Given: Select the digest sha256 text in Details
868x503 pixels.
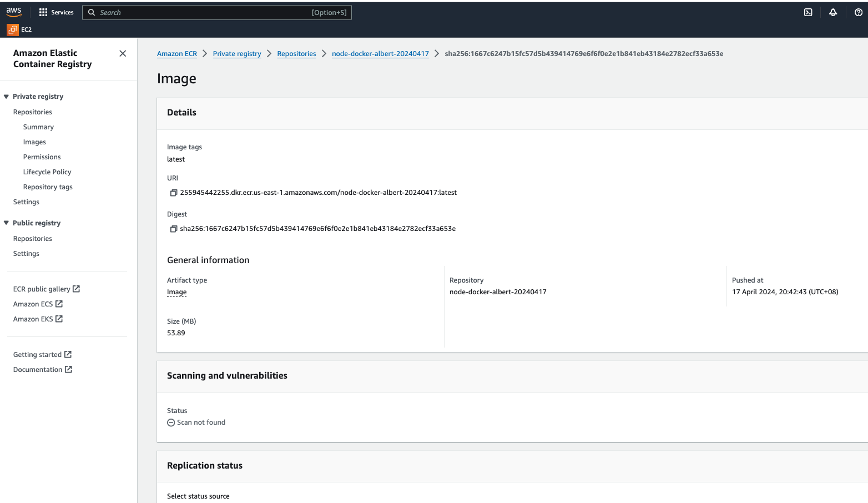Looking at the screenshot, I should [318, 229].
